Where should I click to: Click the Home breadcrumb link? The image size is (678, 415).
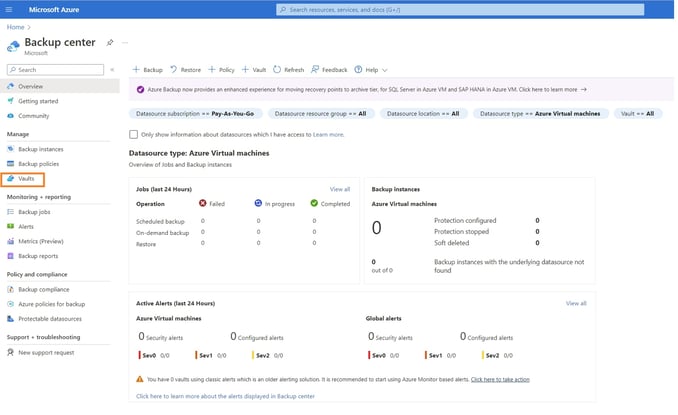pos(15,27)
